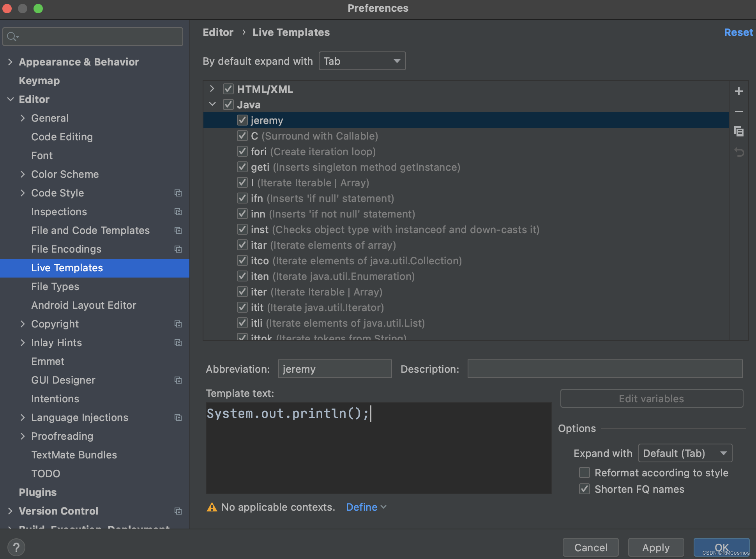This screenshot has width=756, height=559.
Task: Click the minus icon to remove template
Action: tap(738, 111)
